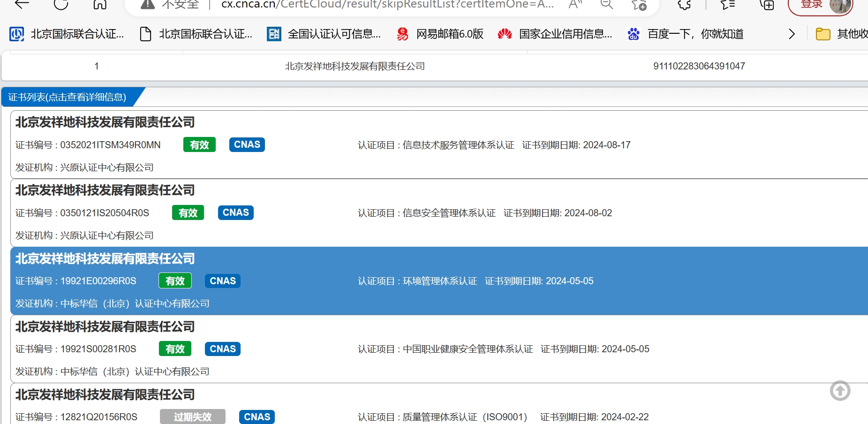Screen dimensions: 868x424
Task: Click row number 1 in table
Action: point(97,66)
